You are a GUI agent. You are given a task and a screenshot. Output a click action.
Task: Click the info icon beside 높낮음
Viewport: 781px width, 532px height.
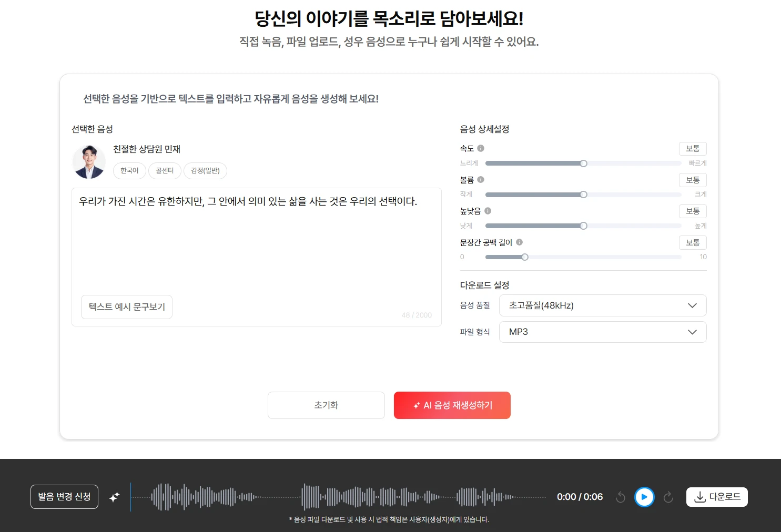pyautogui.click(x=488, y=211)
